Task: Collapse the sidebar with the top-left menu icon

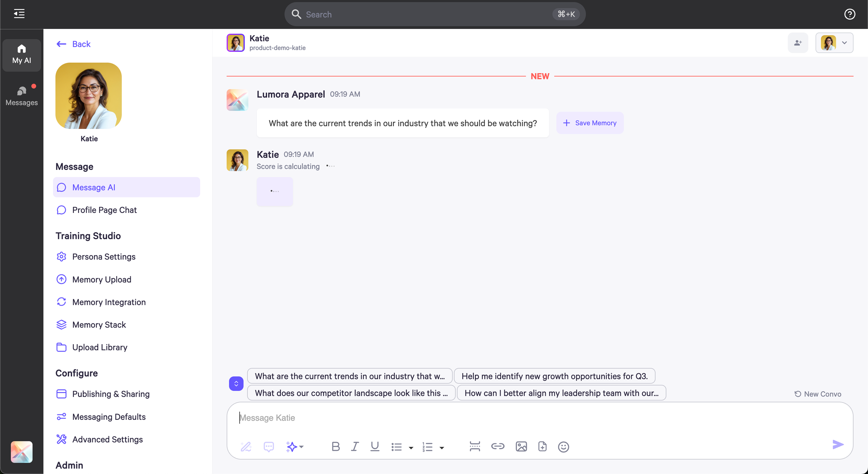Action: (19, 14)
